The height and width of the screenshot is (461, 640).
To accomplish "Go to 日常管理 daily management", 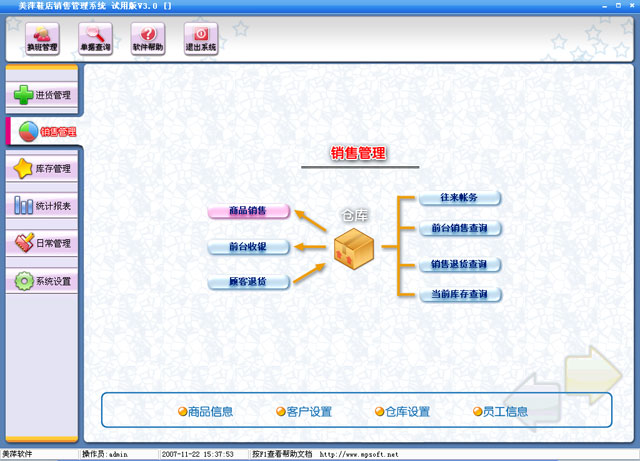I will 41,243.
